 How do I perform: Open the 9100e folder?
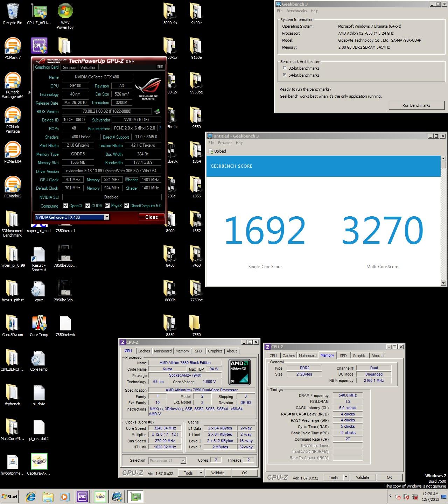coord(196,14)
